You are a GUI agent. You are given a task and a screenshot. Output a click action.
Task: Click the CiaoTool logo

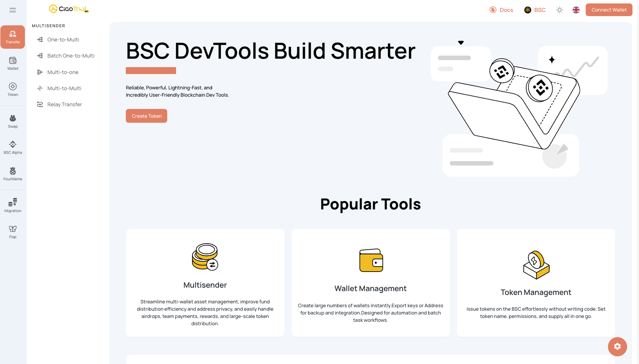pos(69,9)
